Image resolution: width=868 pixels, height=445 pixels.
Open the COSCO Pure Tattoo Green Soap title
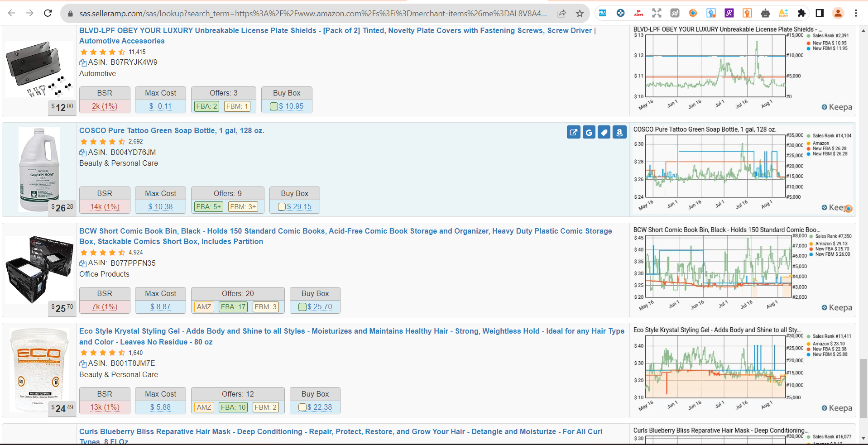point(172,130)
